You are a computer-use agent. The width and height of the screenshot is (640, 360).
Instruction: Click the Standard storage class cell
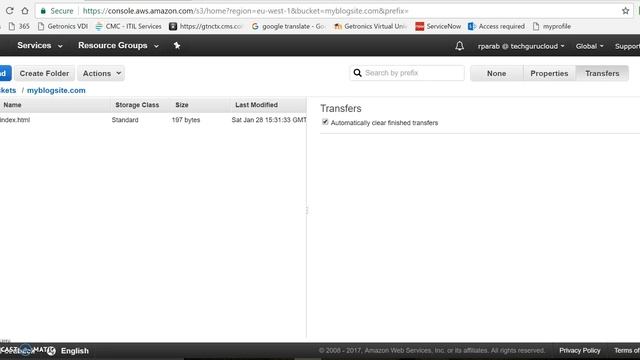125,120
